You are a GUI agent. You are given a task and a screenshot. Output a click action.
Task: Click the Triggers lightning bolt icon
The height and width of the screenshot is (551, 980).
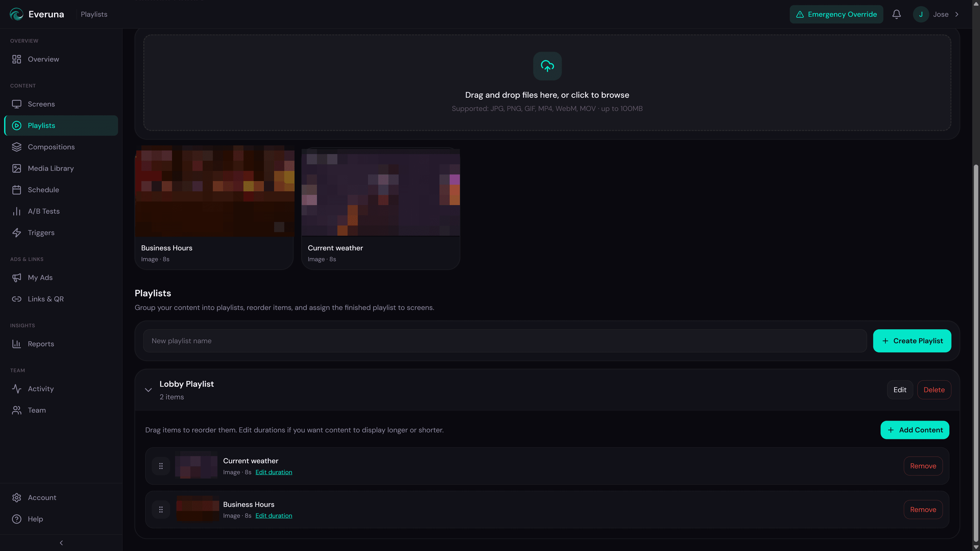click(17, 232)
